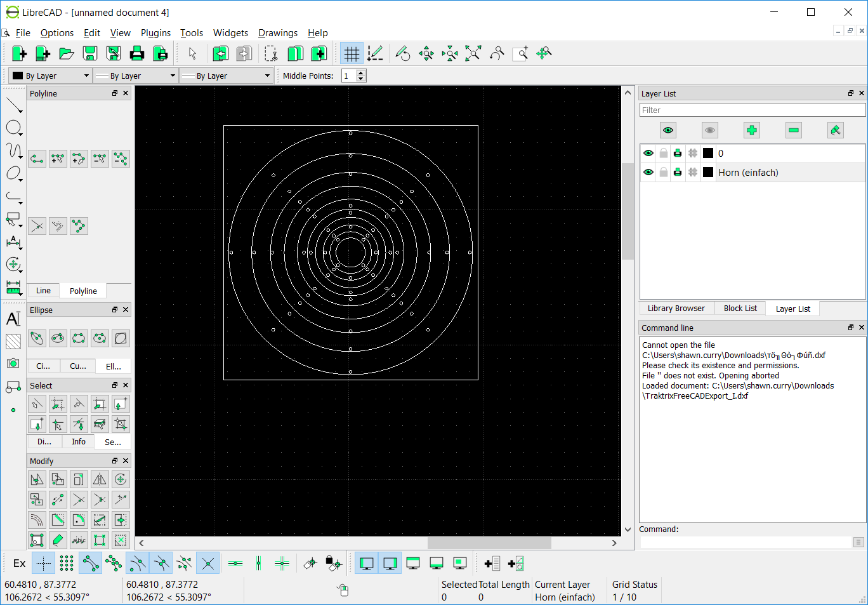Image resolution: width=868 pixels, height=605 pixels.
Task: Remove the selected layer using minus button
Action: [793, 130]
